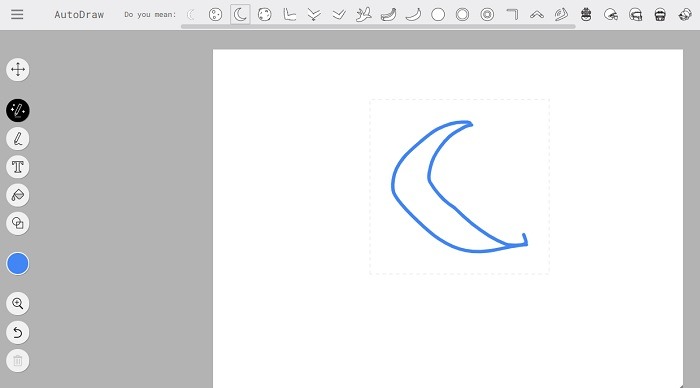This screenshot has width=700, height=388.
Task: Pick the L-shaped angle suggestion
Action: 290,15
